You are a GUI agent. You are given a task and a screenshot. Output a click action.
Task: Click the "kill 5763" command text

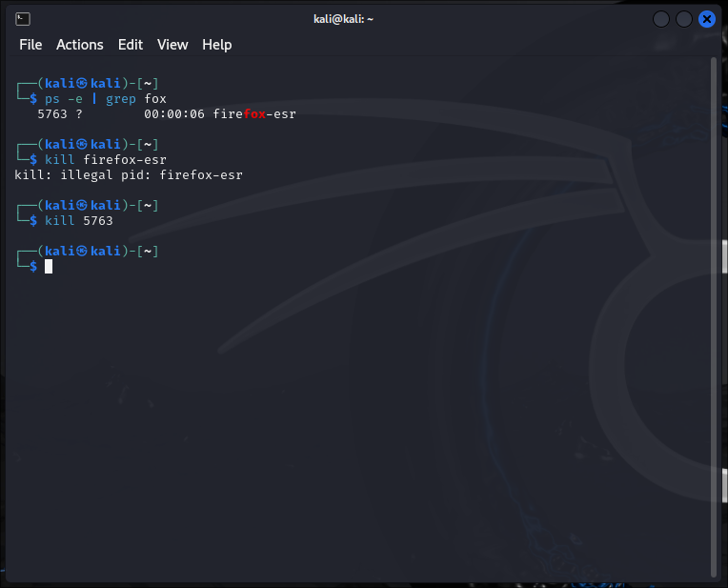[x=79, y=221]
